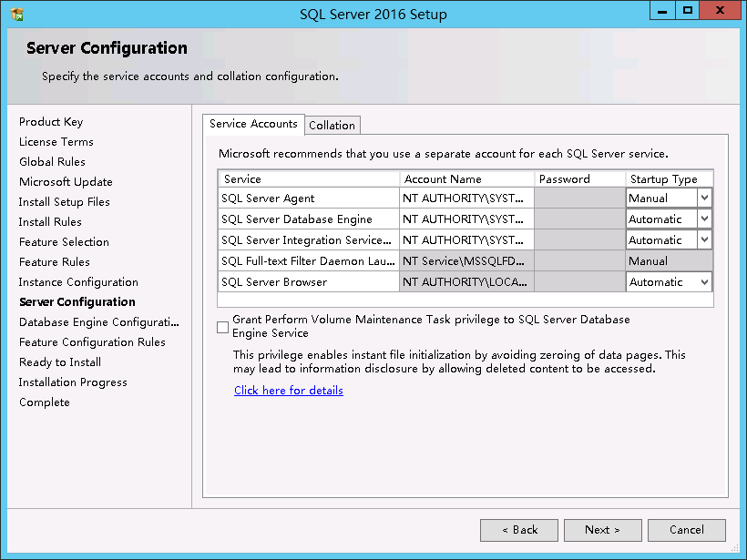Open Startup Type dropdown for SQL Server Agent
The height and width of the screenshot is (560, 747).
pos(704,198)
